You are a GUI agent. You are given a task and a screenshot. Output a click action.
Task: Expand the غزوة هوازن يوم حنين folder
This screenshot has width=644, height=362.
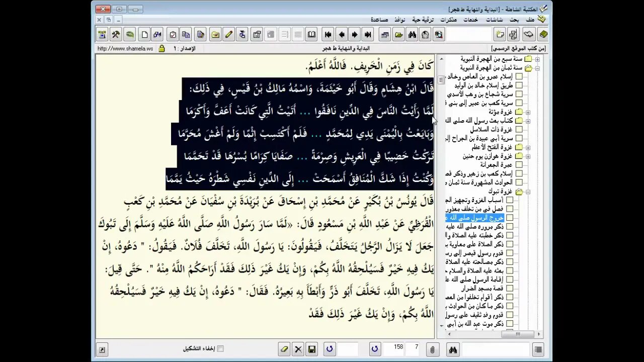pyautogui.click(x=528, y=156)
